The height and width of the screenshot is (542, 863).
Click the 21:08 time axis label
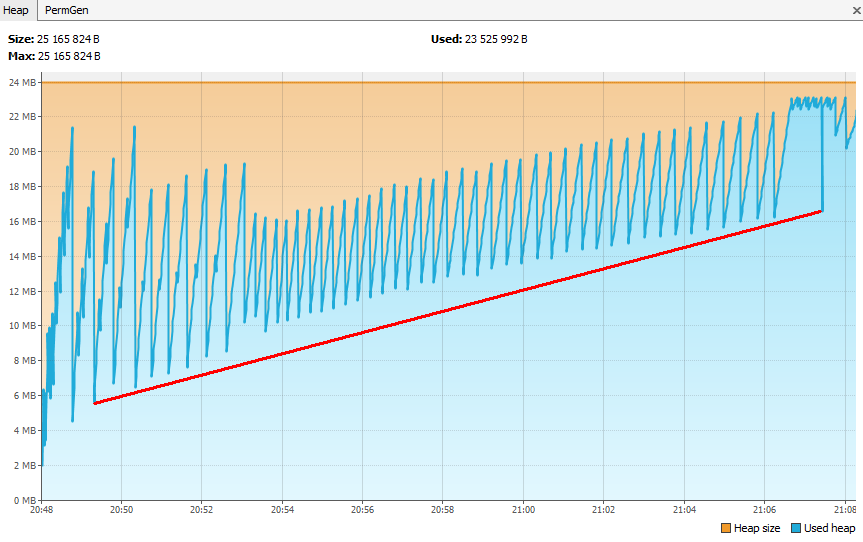click(x=844, y=510)
